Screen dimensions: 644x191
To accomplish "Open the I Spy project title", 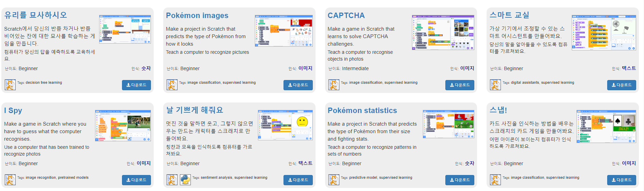I will (x=13, y=111).
